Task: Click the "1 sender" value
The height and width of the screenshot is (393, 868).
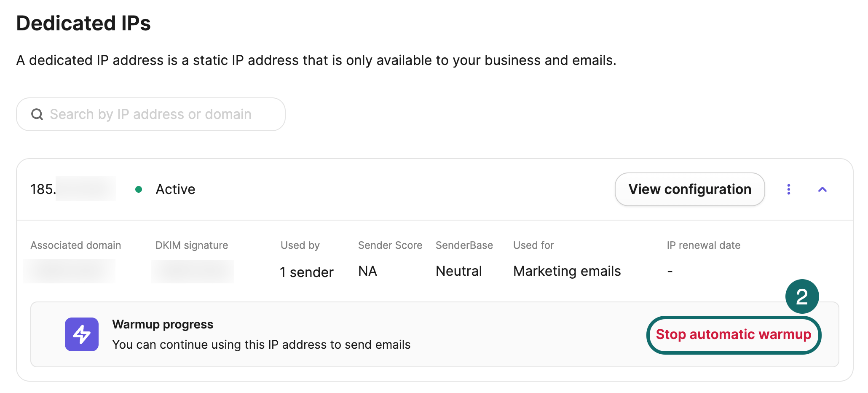Action: (306, 272)
